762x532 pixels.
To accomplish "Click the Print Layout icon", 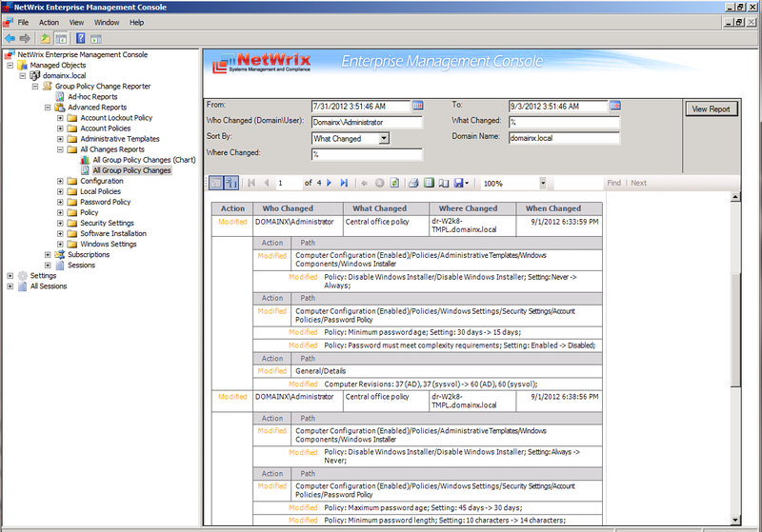I will [x=429, y=183].
